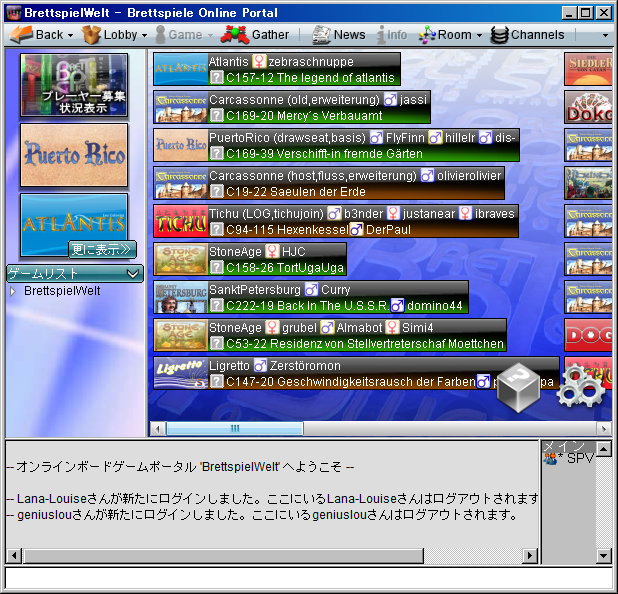
Task: Select player jassi in Carcassonne
Action: (413, 100)
